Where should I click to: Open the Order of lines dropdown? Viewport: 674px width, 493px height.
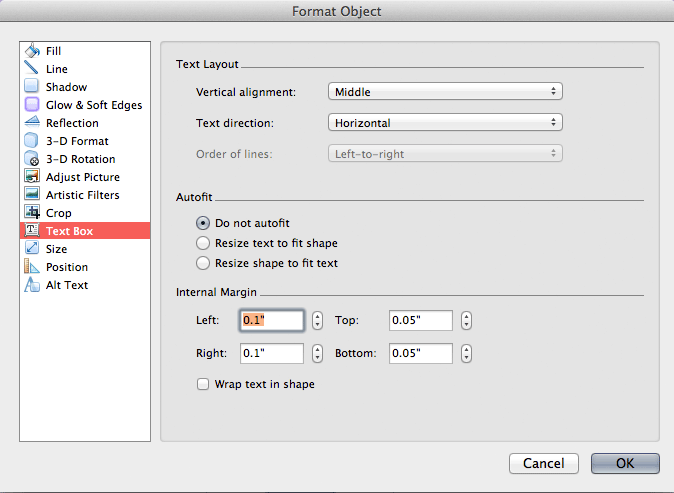[x=445, y=154]
